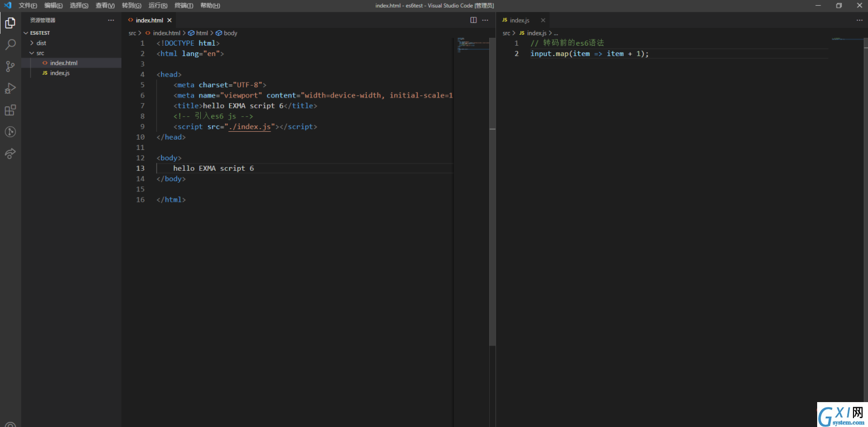The height and width of the screenshot is (427, 868).
Task: Open the 帮助(H) menu
Action: 210,6
